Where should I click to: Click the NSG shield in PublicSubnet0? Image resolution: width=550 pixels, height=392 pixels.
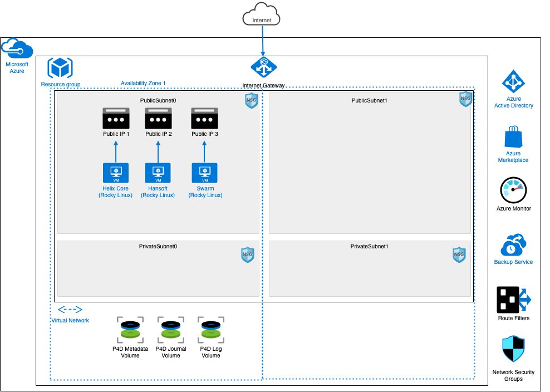251,100
